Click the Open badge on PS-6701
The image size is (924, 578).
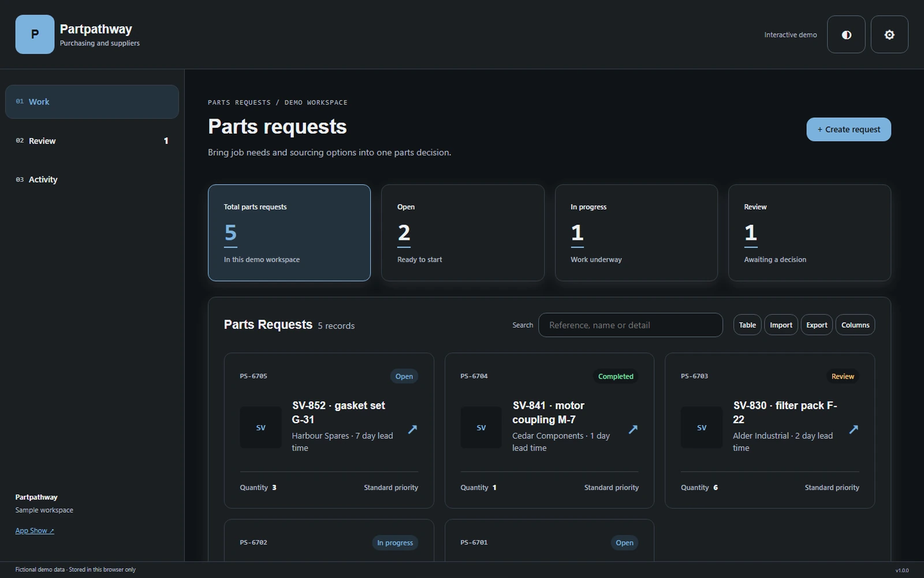[624, 543]
